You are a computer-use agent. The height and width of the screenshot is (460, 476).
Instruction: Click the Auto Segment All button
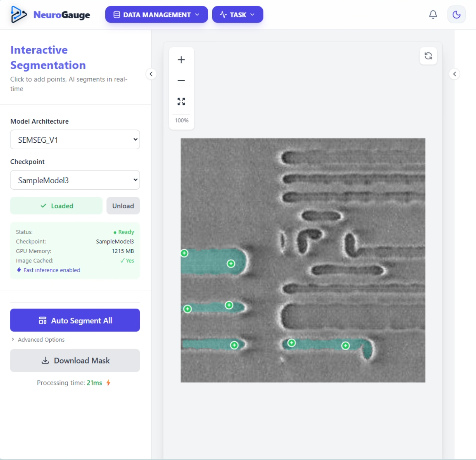(x=75, y=320)
